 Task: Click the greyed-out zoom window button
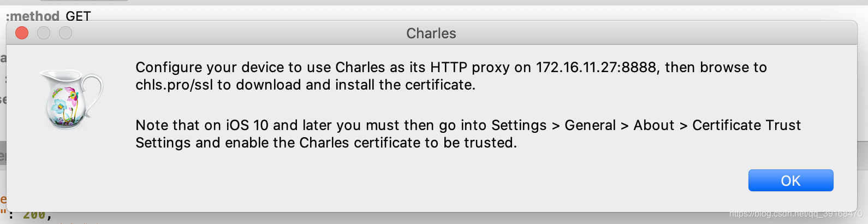tap(66, 33)
